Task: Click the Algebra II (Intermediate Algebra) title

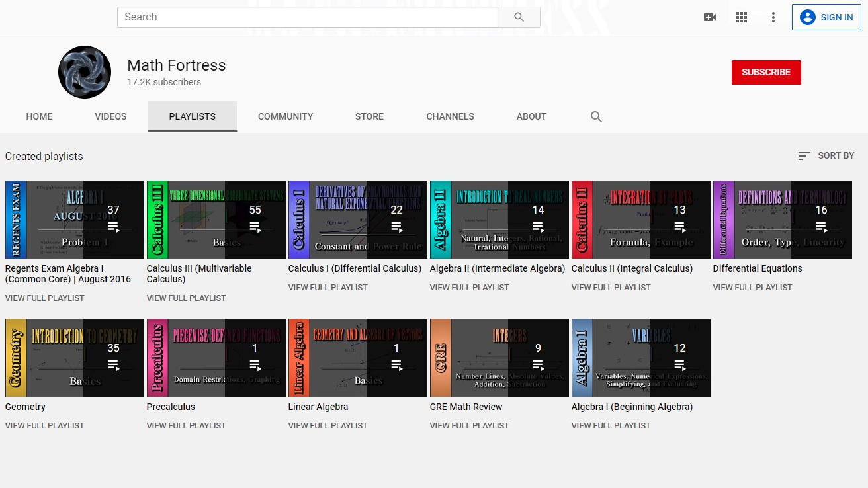Action: point(498,268)
